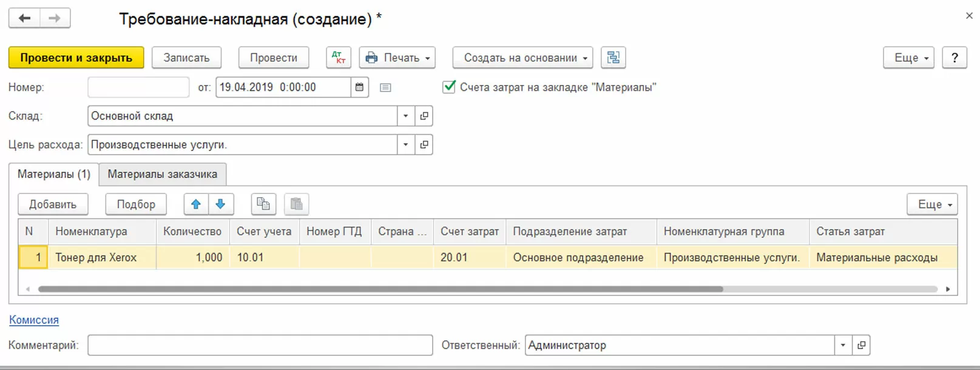
Task: Move the row down with blue arrow
Action: coord(221,204)
